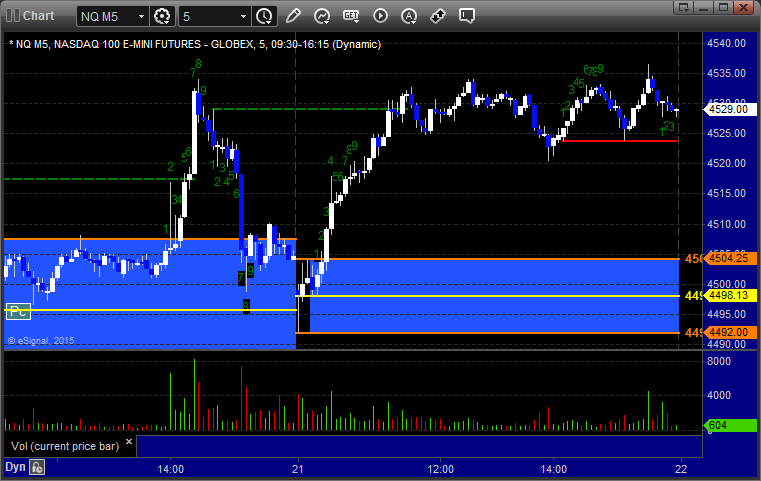Viewport: 761px width, 481px height.
Task: Select the drawing pencil tool
Action: coord(293,16)
